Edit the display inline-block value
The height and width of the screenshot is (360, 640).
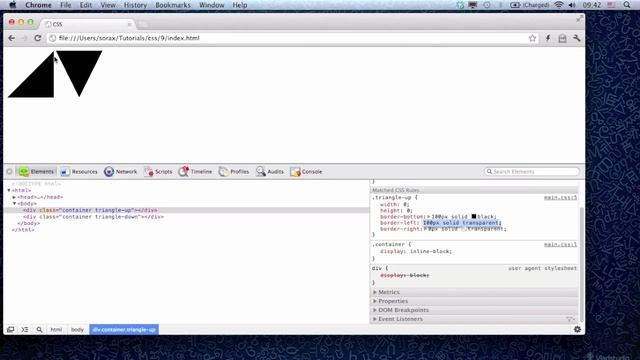430,251
